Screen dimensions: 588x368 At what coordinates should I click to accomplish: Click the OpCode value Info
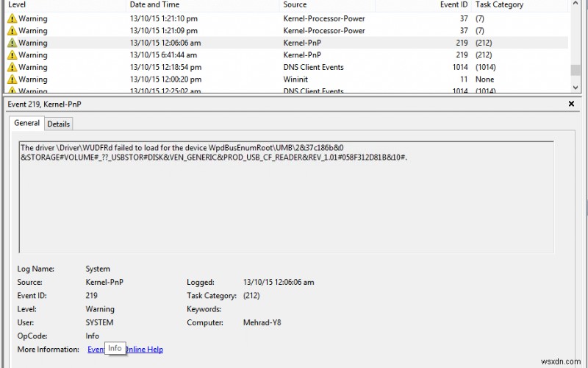[93, 336]
